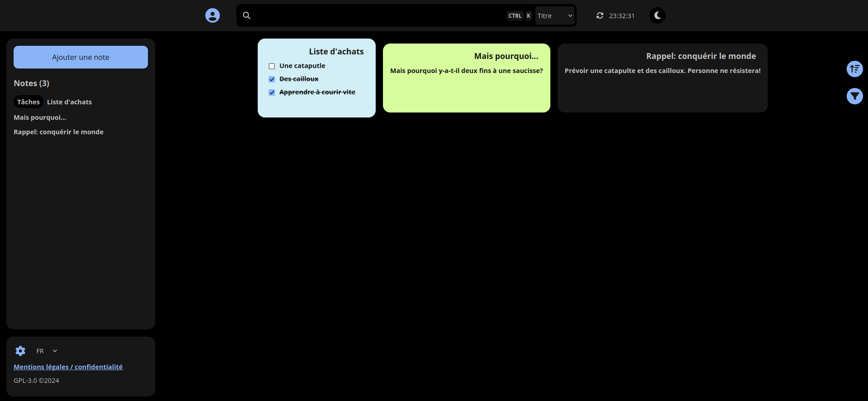Open the user account profile icon
868x401 pixels.
pyautogui.click(x=212, y=15)
